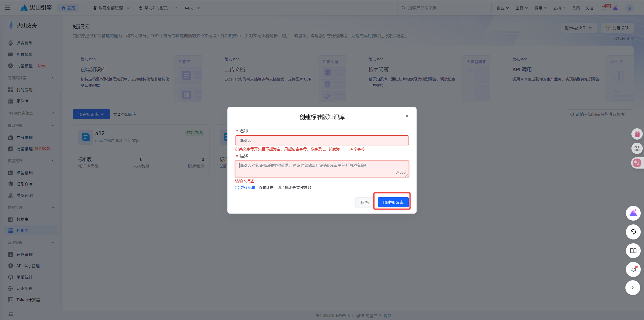
Task: Open 数据集 page
Action: pos(22,219)
